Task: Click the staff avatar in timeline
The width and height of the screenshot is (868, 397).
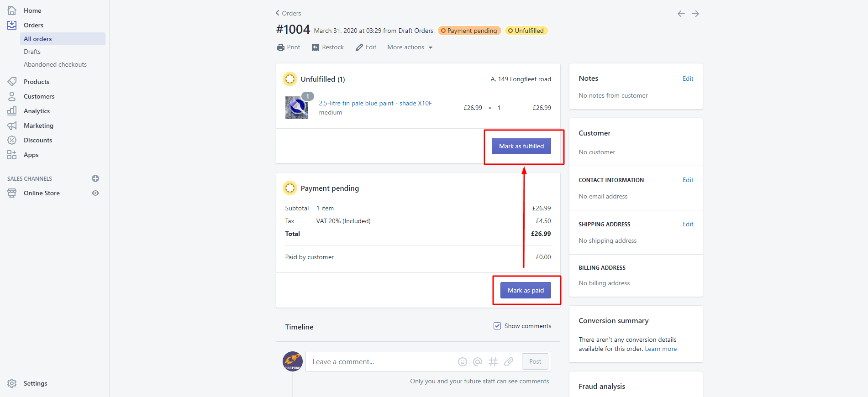Action: point(293,361)
